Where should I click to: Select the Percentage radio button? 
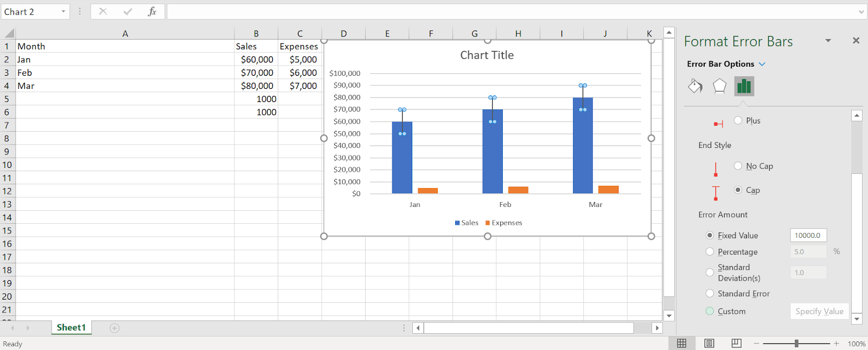[x=710, y=251]
